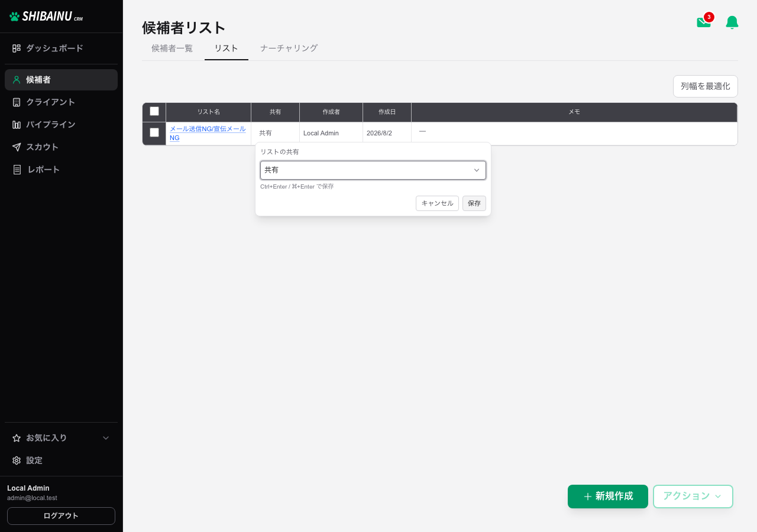757x532 pixels.
Task: Check the メール送信NG row checkbox
Action: 154,132
